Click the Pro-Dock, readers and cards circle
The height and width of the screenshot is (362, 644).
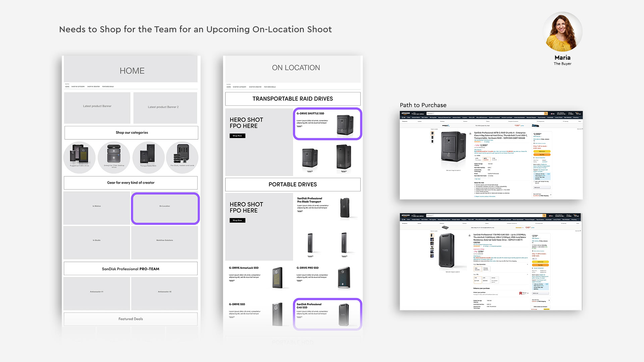[x=182, y=158]
